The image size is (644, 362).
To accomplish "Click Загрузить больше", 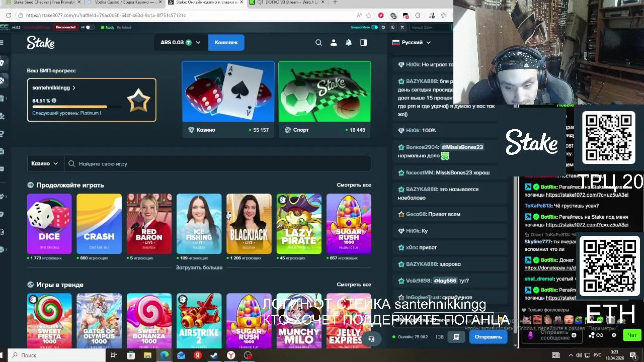I will [x=199, y=267].
